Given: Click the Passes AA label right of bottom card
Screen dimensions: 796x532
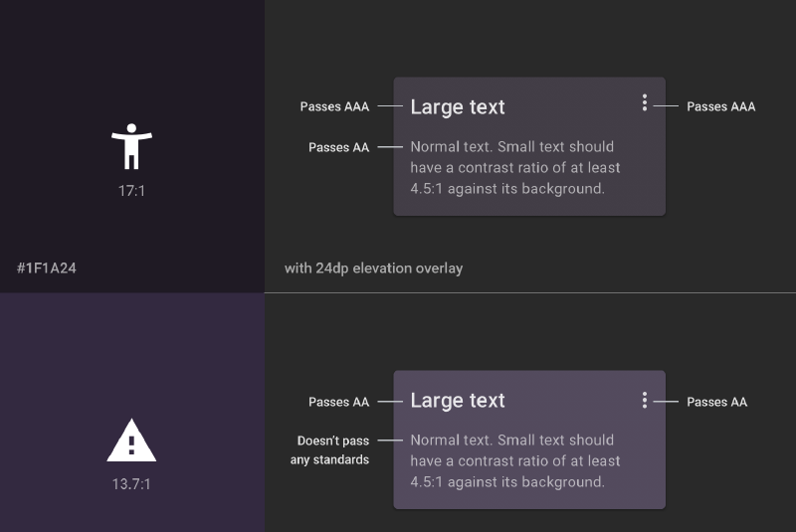Looking at the screenshot, I should click(716, 402).
